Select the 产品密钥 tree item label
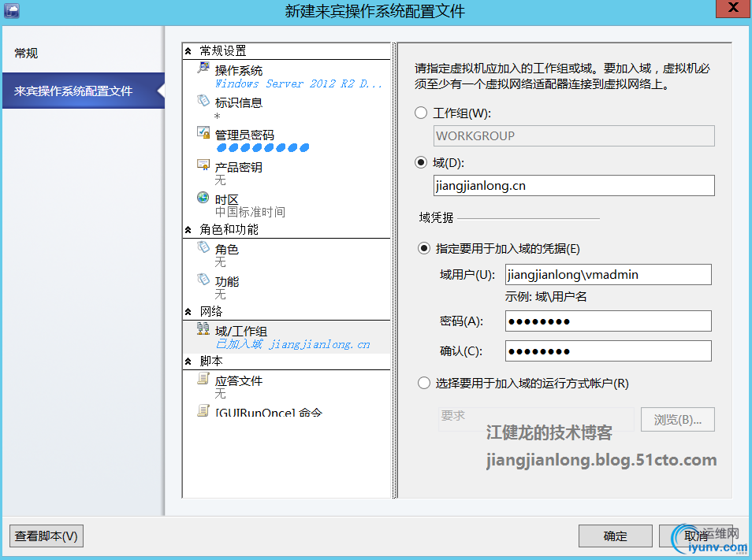 coord(239,167)
